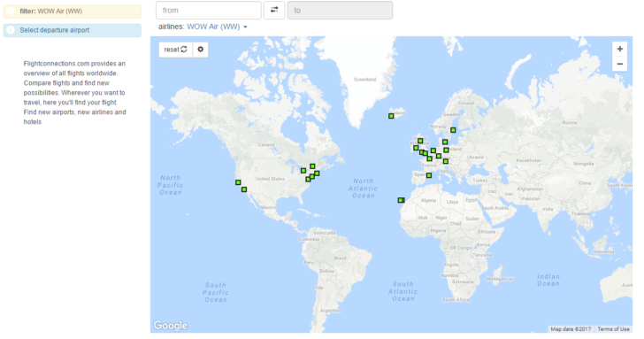Click the Google logo on map

click(171, 326)
